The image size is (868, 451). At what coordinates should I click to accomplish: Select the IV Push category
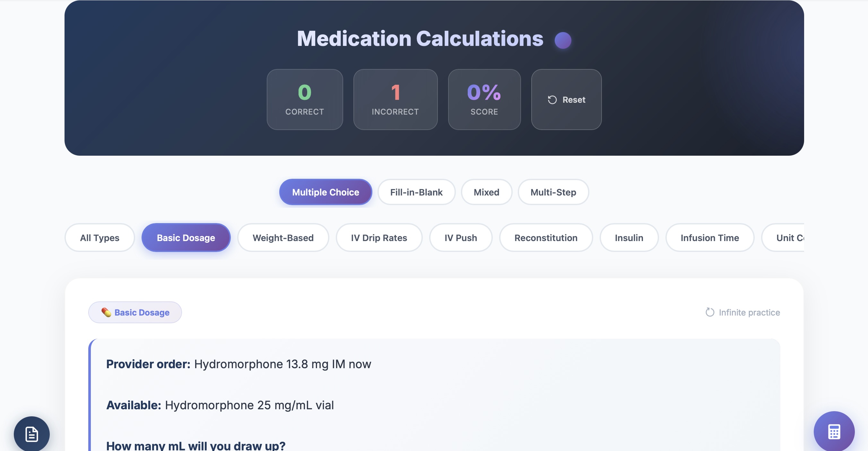click(x=461, y=238)
